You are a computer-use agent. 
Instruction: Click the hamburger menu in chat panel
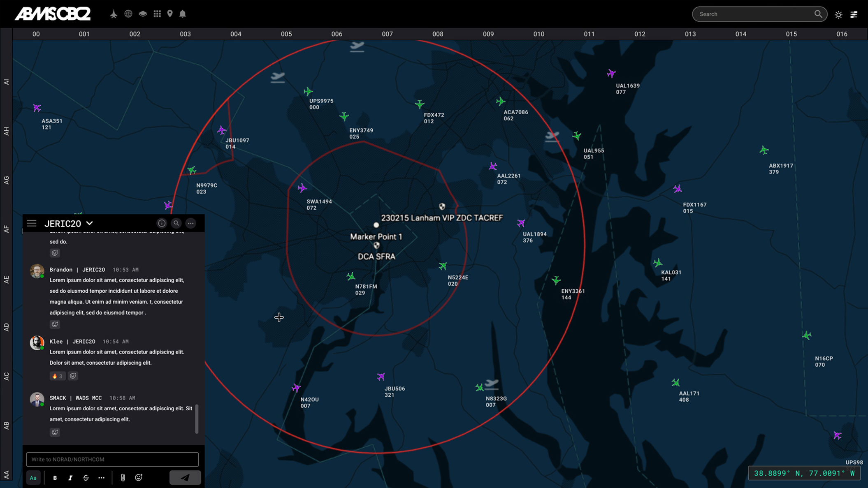32,223
